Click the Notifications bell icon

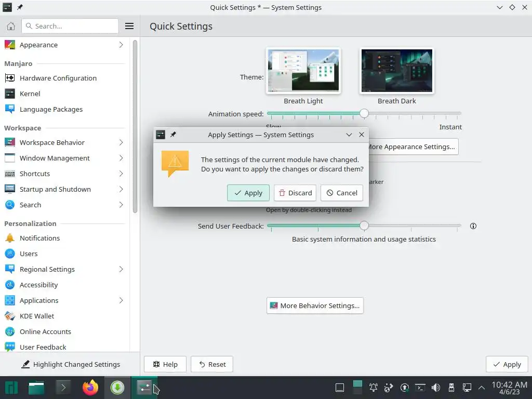pyautogui.click(x=10, y=238)
